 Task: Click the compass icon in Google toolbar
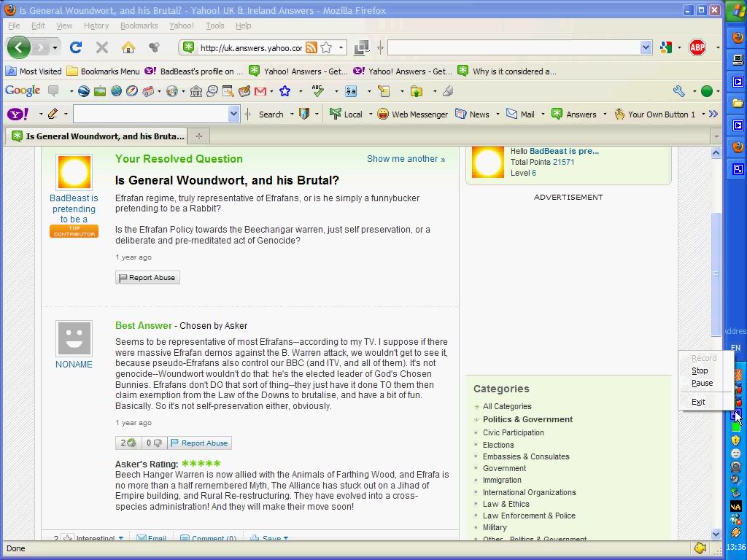tap(132, 91)
